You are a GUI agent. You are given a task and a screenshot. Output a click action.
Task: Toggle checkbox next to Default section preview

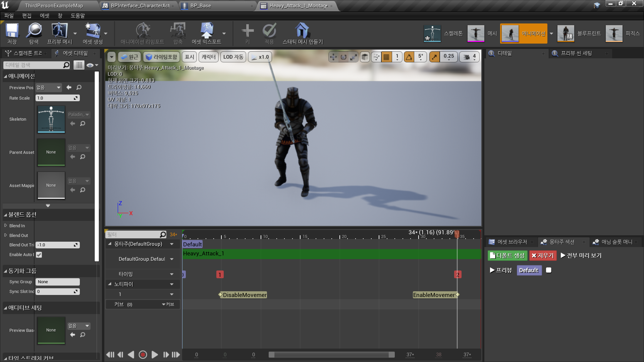[x=549, y=270]
